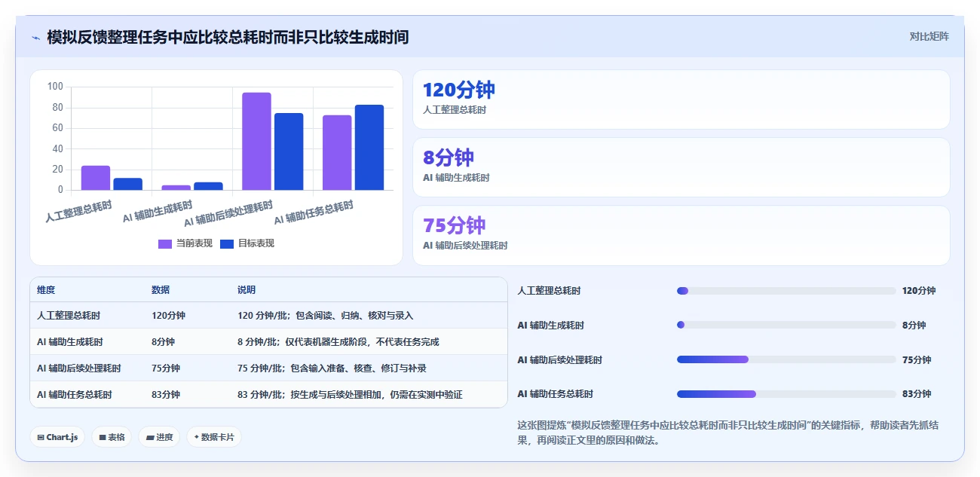Open the 120分钟 metric card
Screen dimensions: 980x477
pyautogui.click(x=681, y=99)
